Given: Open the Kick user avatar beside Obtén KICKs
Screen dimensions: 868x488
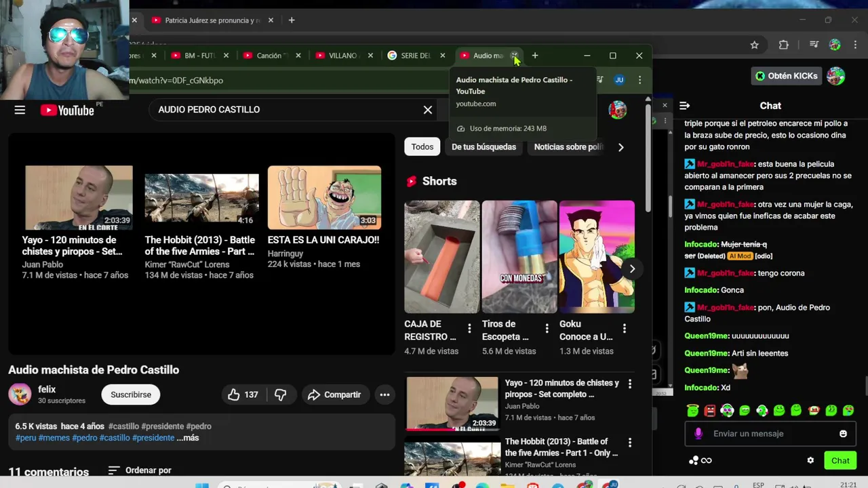Looking at the screenshot, I should [x=836, y=76].
